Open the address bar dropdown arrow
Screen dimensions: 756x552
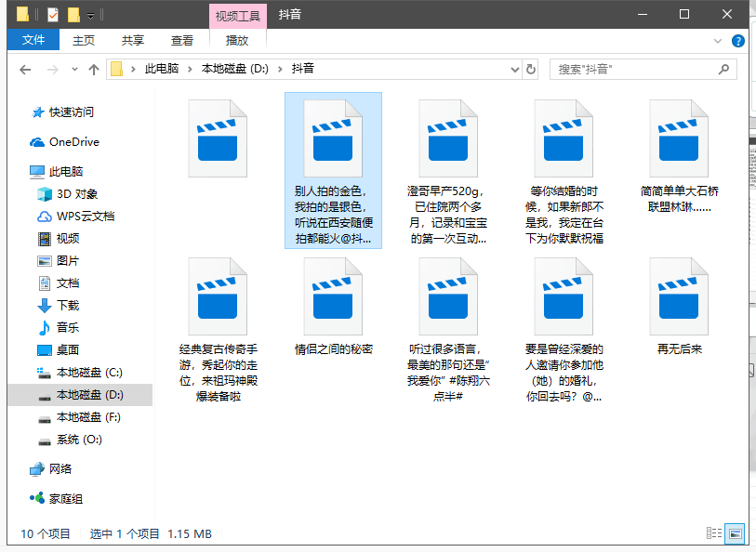pos(514,69)
